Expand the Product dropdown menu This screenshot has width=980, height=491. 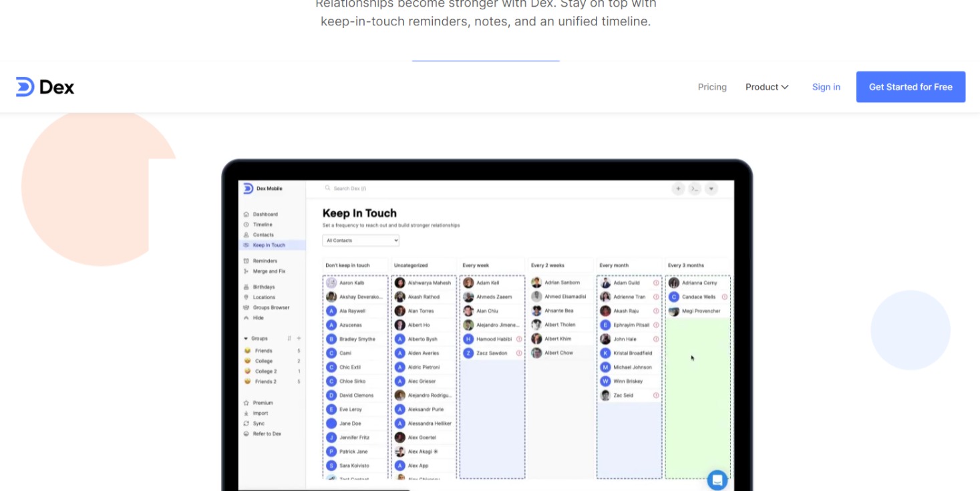tap(767, 87)
